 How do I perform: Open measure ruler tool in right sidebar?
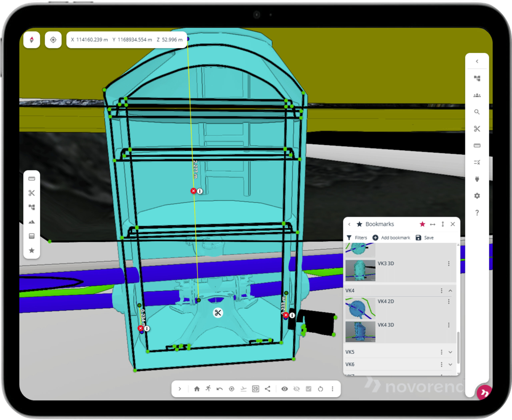click(477, 145)
